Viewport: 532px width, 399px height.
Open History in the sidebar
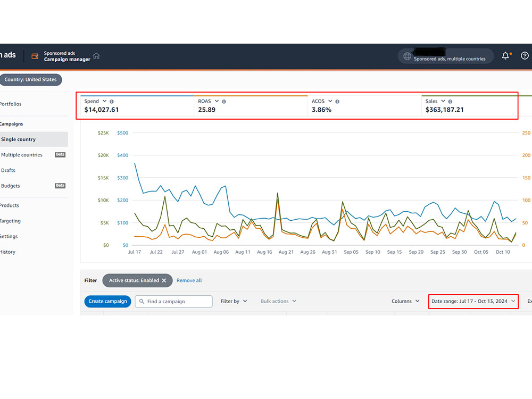click(7, 252)
